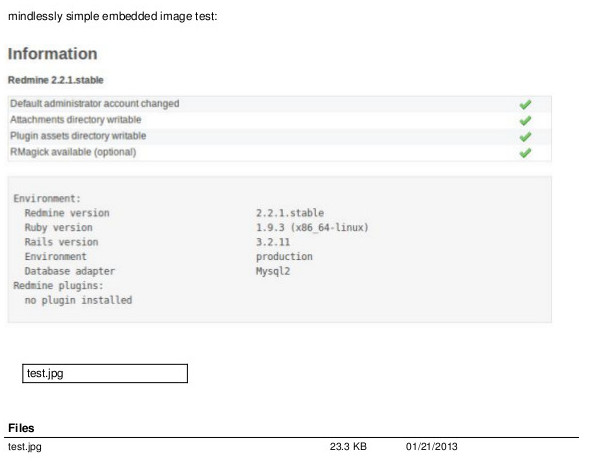This screenshot has height=462, width=593.
Task: Click the 'mindlessly simple embedded image test' text
Action: tap(113, 17)
